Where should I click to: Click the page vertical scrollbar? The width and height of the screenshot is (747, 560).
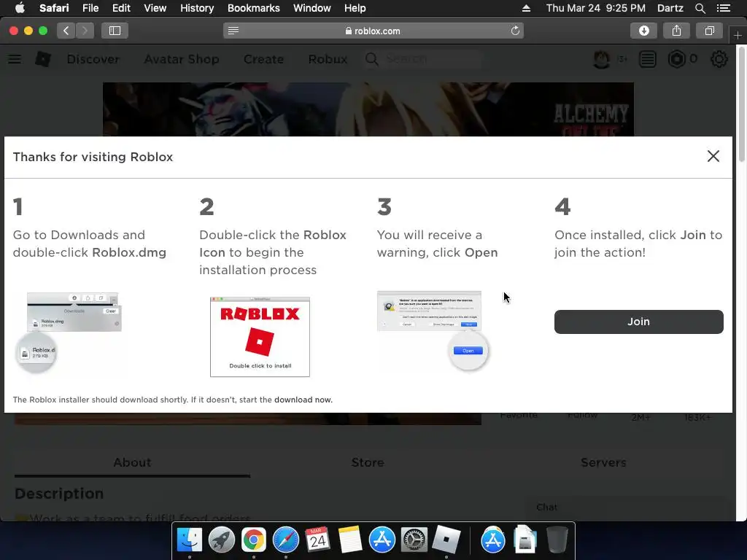point(741,105)
